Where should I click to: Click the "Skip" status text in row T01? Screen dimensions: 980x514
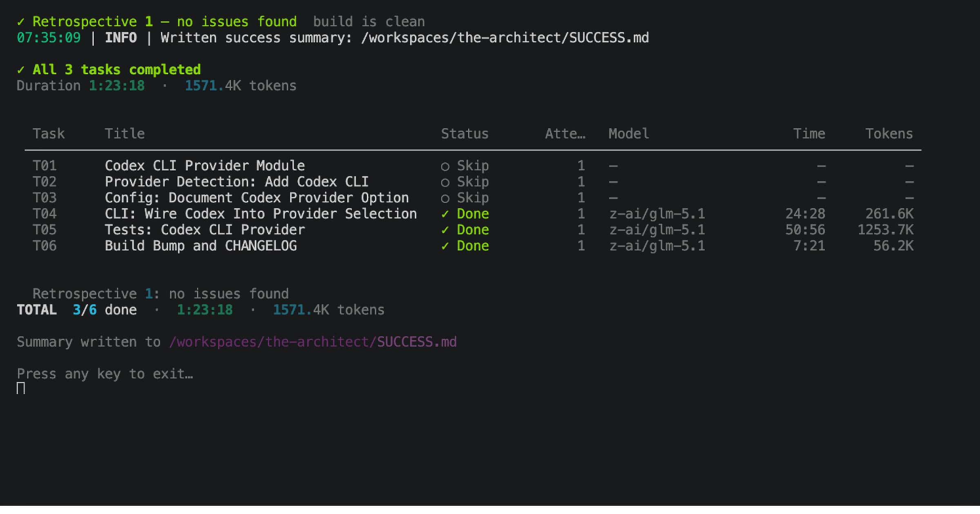[473, 166]
